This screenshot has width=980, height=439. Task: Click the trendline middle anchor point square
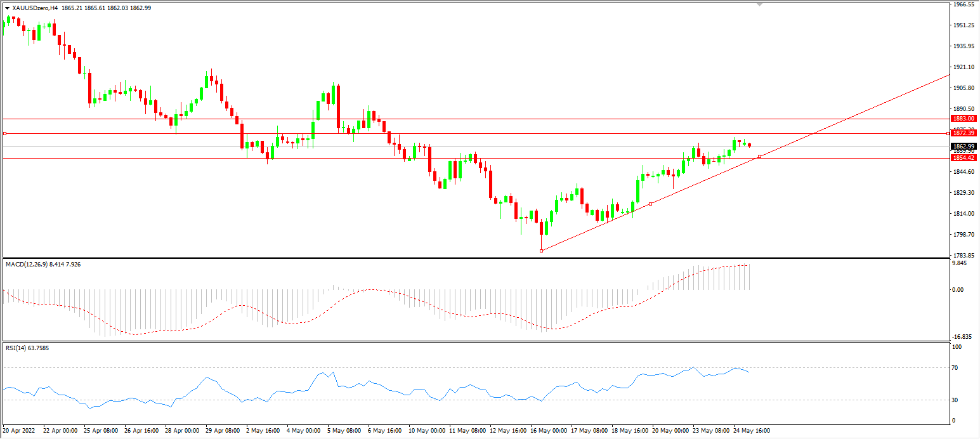[x=651, y=204]
